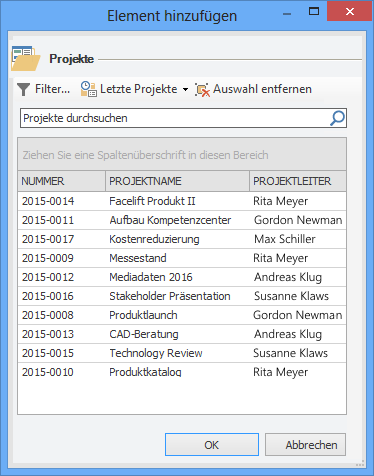Click Max Schiller in the Kostenreduzierung row
Viewport: 374px width, 476px height.
tap(285, 239)
